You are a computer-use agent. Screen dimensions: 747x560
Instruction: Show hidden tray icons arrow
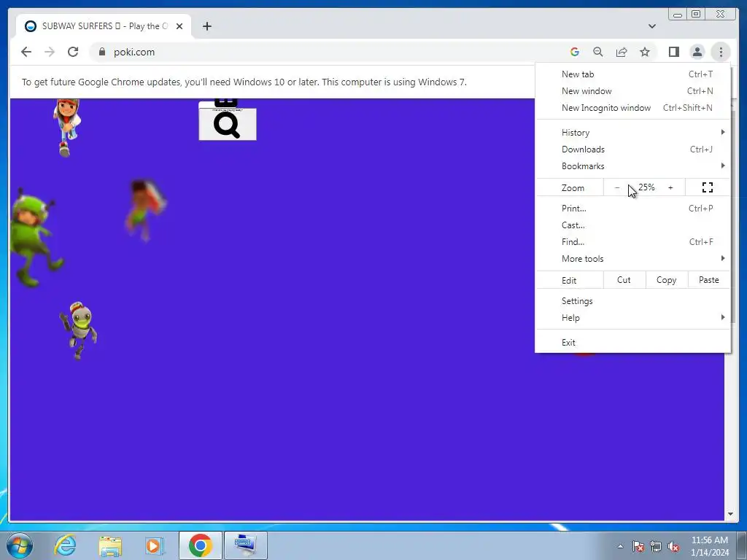tap(620, 546)
